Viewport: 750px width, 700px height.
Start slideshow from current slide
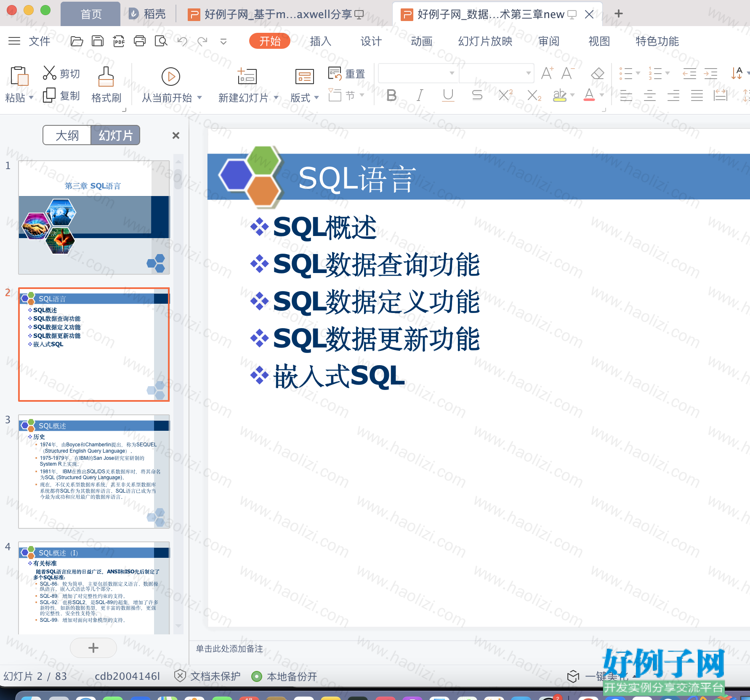171,77
